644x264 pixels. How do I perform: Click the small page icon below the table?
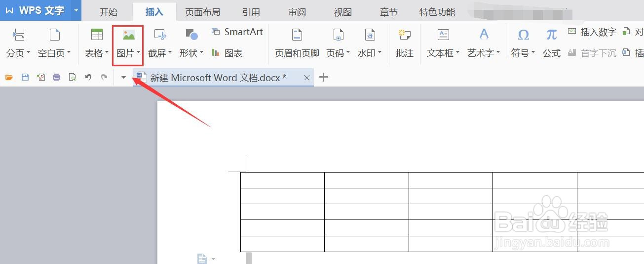[201, 259]
